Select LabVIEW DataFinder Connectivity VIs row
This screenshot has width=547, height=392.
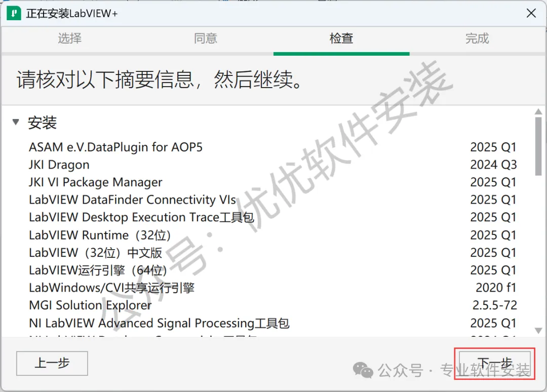(x=272, y=200)
